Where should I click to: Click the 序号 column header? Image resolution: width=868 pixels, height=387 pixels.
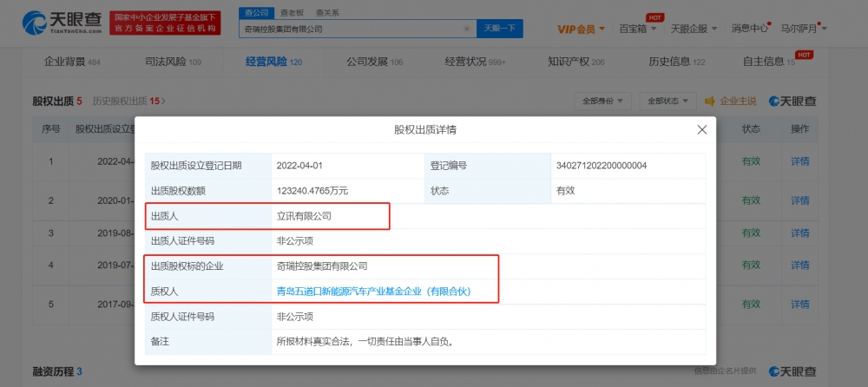click(x=51, y=129)
